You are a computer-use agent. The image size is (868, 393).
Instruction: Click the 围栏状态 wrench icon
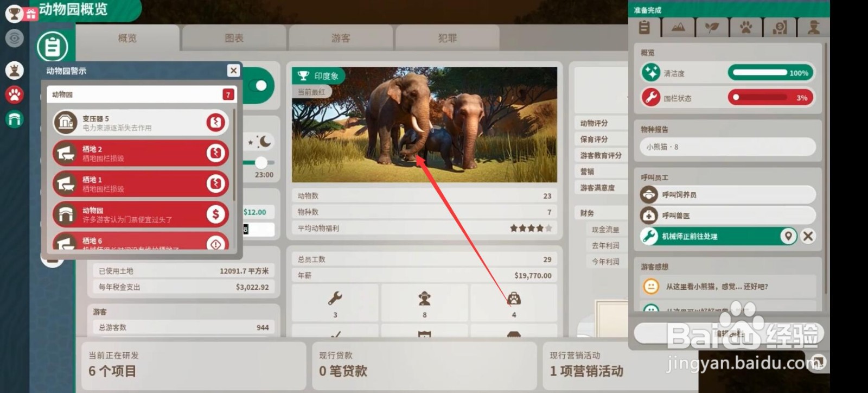[651, 97]
